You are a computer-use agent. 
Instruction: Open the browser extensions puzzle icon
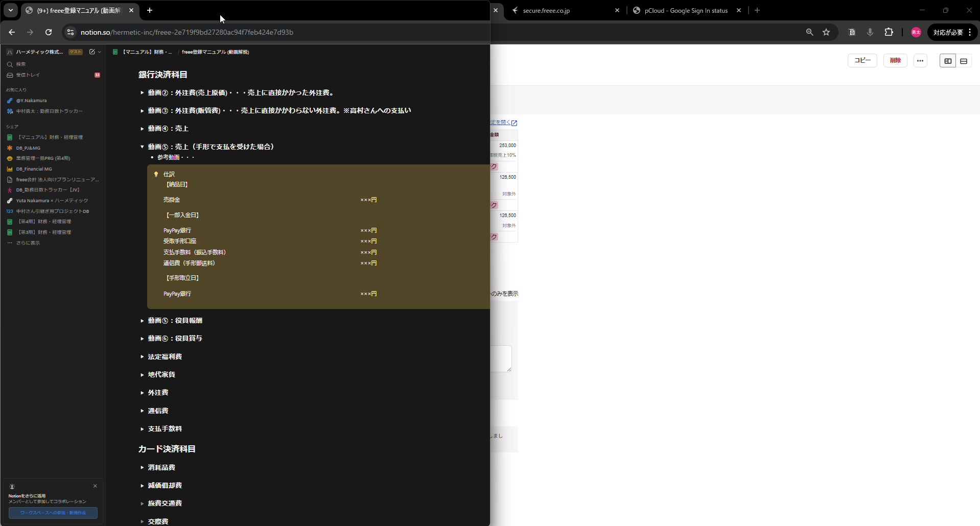[x=889, y=32]
